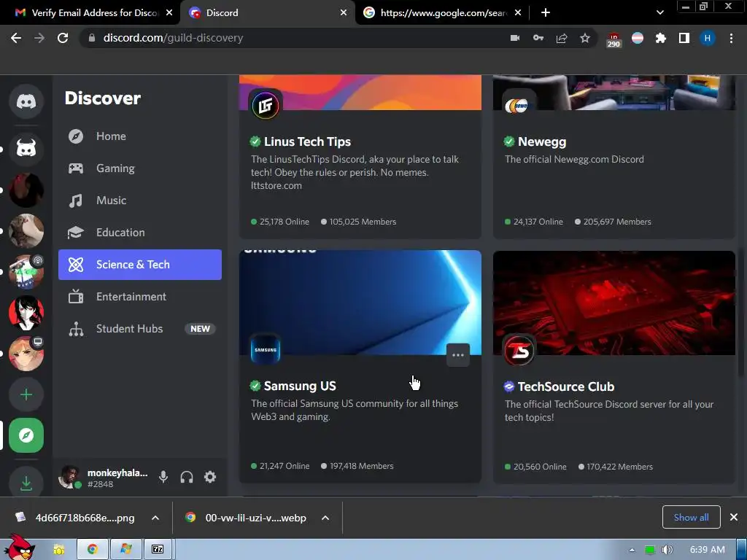747x560 pixels.
Task: Click the Angry Birds start button
Action: 18,548
